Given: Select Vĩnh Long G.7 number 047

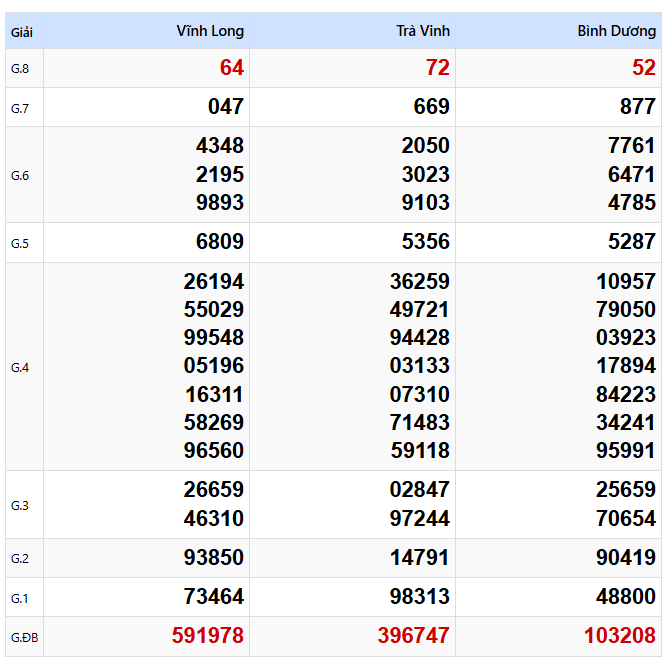Looking at the screenshot, I should (x=226, y=106).
